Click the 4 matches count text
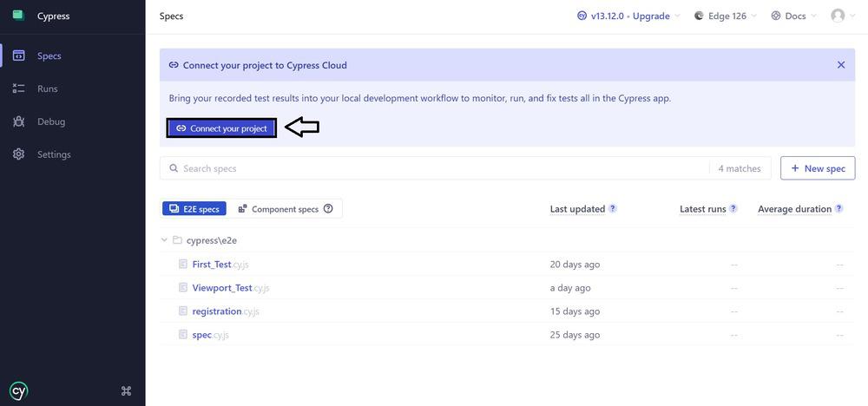Screen dimensions: 868x406 pos(740,168)
